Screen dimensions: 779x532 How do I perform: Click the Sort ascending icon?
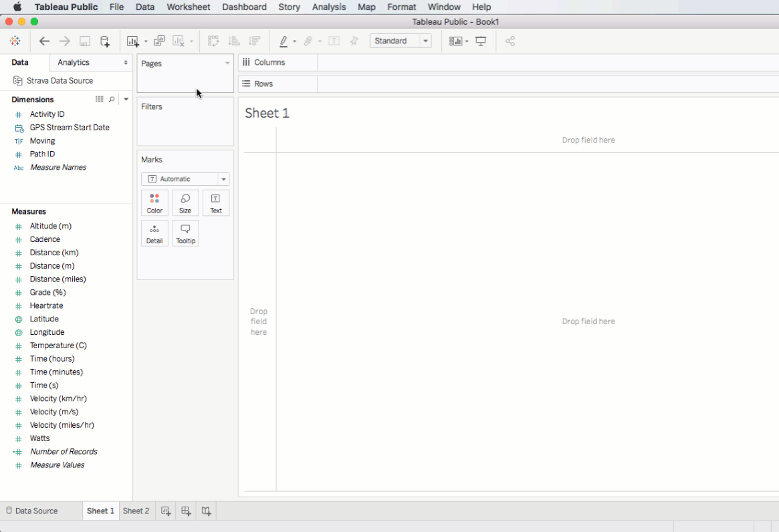234,41
